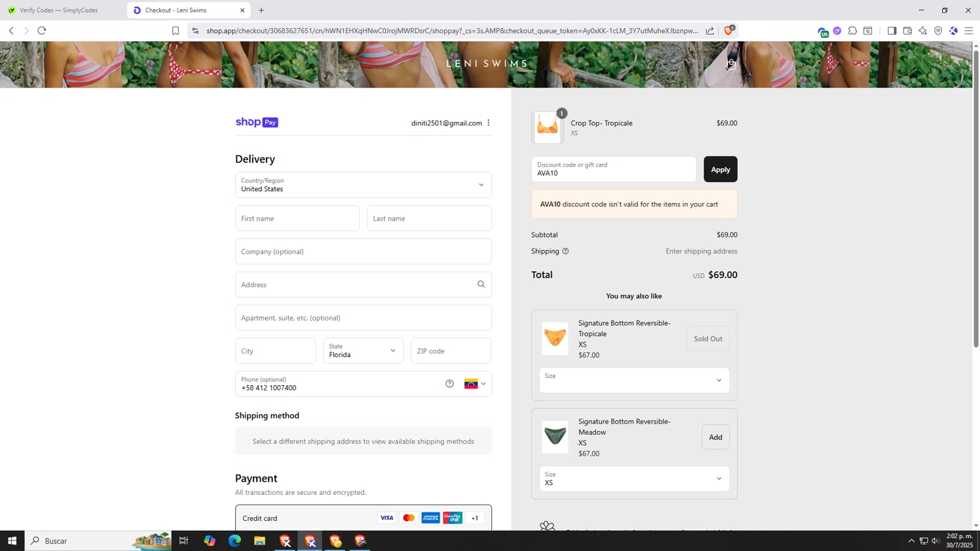Click the share page icon in address bar

pyautogui.click(x=710, y=31)
